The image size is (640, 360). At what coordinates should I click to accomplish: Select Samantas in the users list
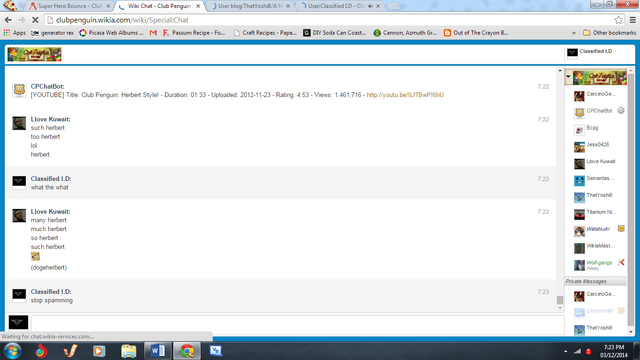[594, 180]
